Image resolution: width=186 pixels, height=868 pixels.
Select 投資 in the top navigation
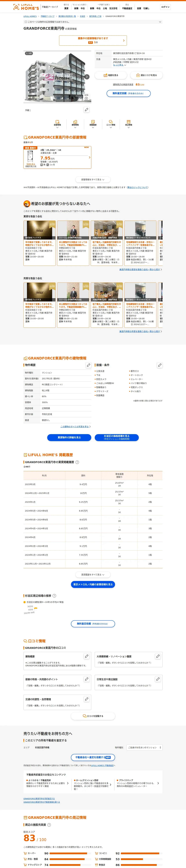point(139,8)
